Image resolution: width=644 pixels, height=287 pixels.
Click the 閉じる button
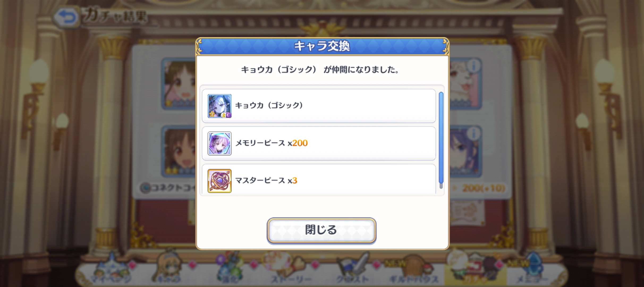pos(321,230)
